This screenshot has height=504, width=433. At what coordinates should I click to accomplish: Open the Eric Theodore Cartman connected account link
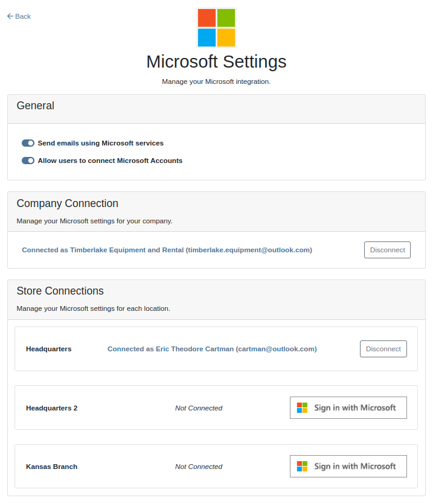(212, 349)
